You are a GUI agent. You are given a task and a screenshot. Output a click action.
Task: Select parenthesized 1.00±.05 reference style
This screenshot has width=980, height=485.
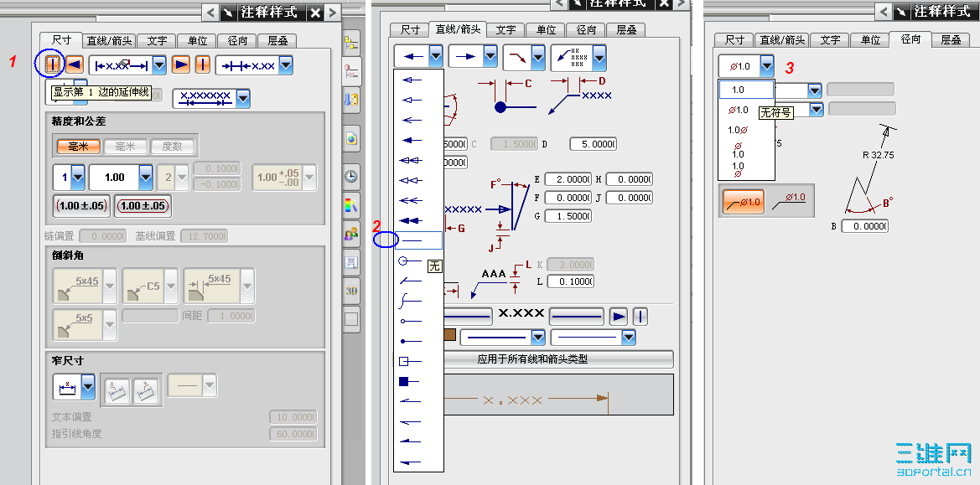(x=82, y=205)
